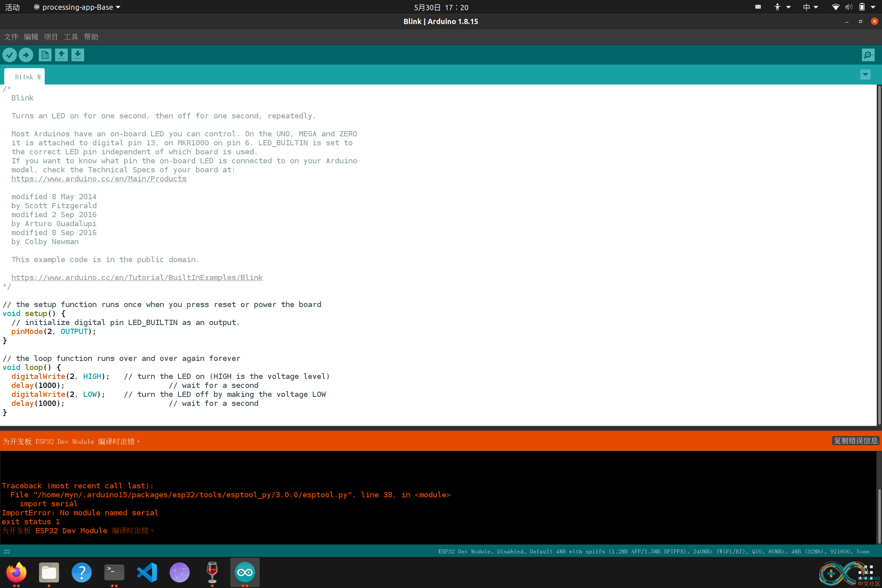
Task: Click the 'import serial' console line
Action: pyautogui.click(x=49, y=504)
